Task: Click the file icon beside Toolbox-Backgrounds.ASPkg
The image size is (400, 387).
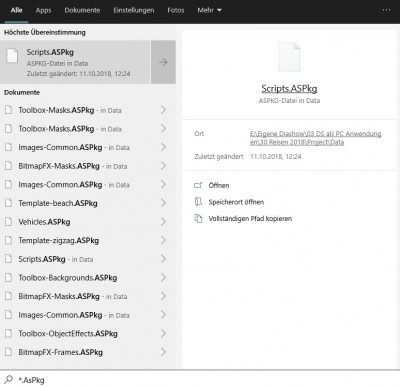Action: (9, 277)
